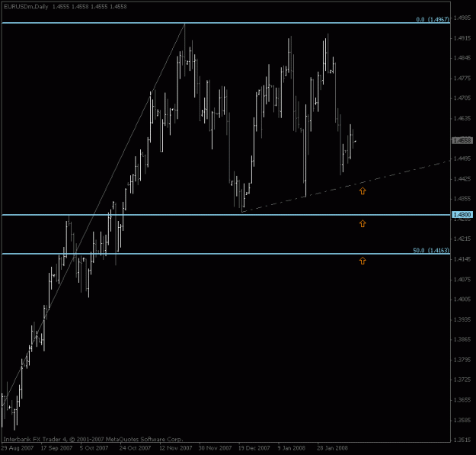
Task: Click the 1.4355 price scale value
Action: tap(462, 199)
